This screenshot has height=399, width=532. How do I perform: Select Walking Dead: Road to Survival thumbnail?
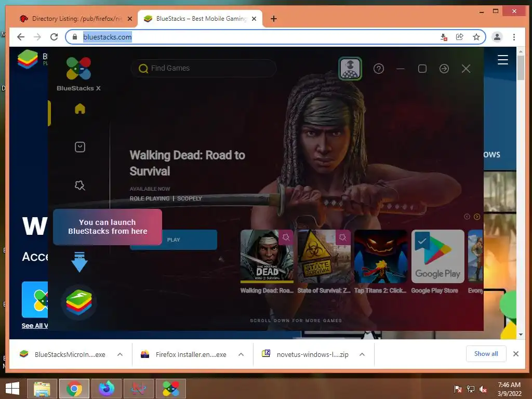pos(267,257)
